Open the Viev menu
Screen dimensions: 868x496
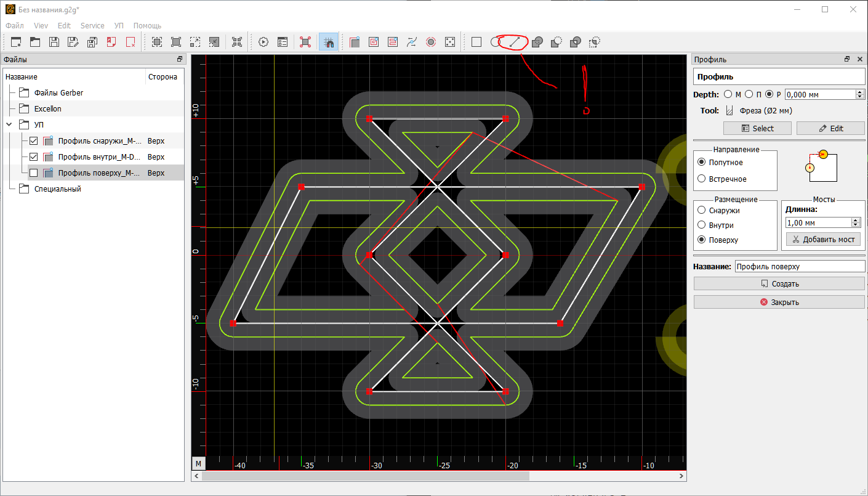tap(41, 26)
